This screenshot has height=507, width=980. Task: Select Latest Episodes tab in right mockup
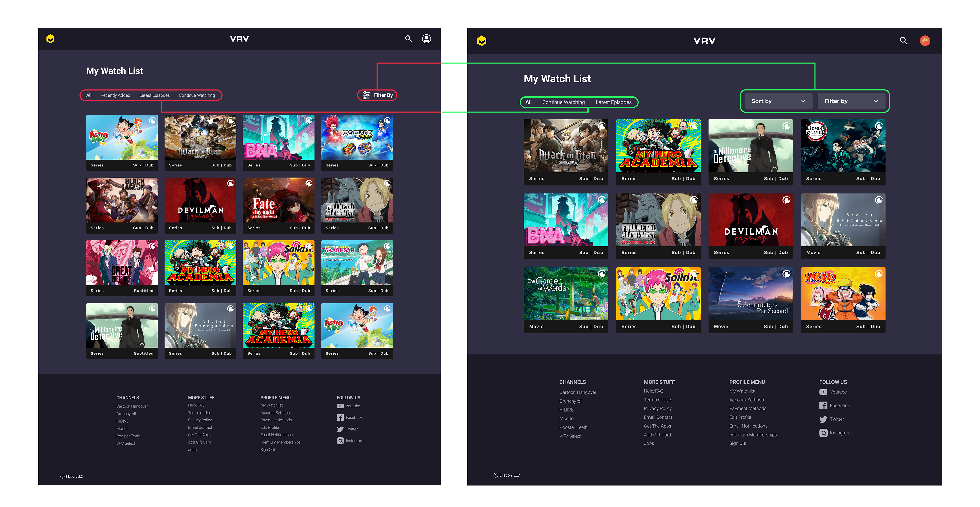(614, 102)
